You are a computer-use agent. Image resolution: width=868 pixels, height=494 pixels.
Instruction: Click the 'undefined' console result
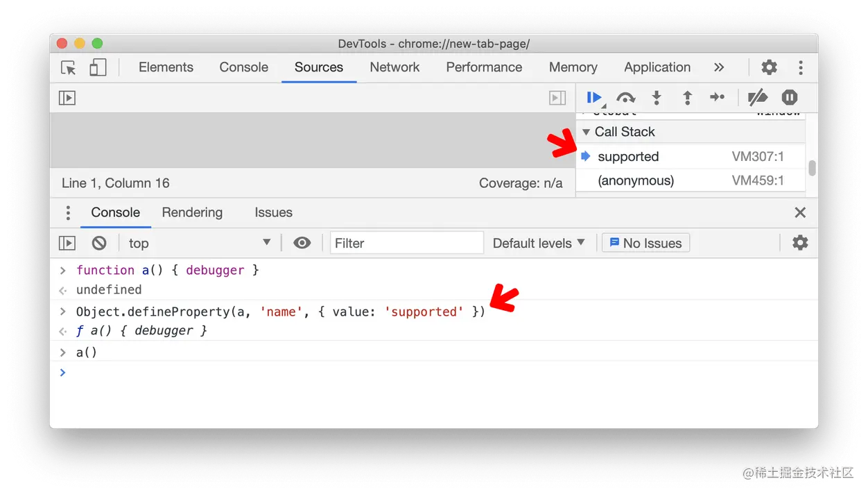pyautogui.click(x=109, y=290)
